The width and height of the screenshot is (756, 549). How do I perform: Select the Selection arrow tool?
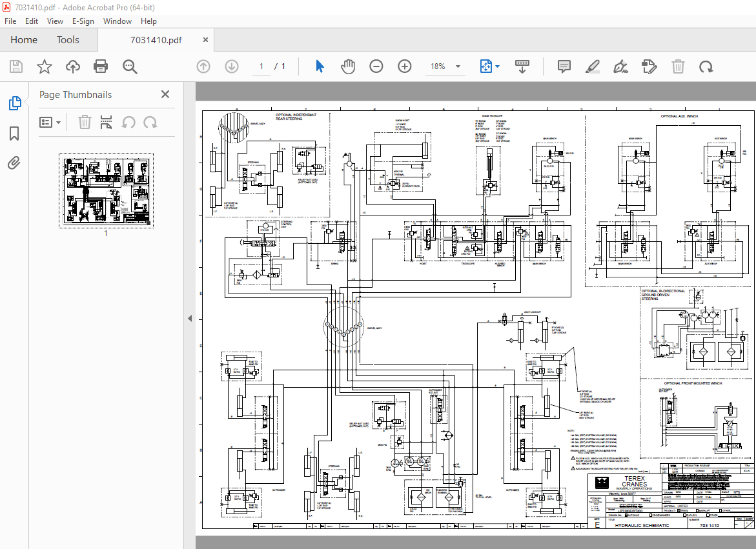pos(320,66)
